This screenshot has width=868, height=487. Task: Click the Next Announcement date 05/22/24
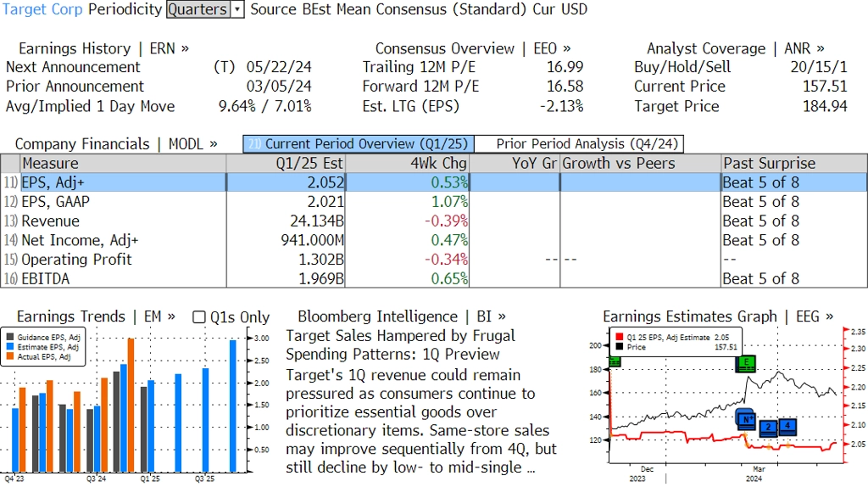(x=279, y=67)
